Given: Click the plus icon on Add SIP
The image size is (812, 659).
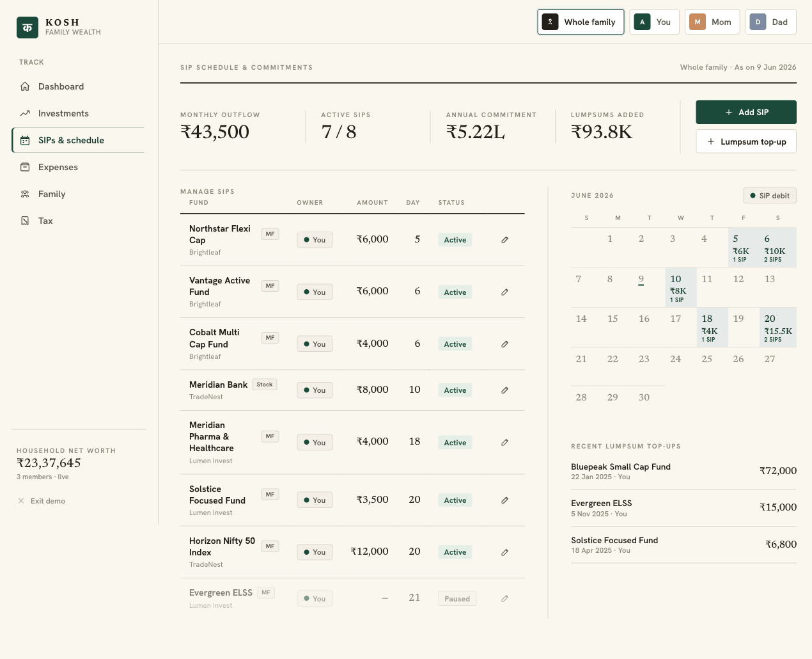Looking at the screenshot, I should [x=729, y=112].
